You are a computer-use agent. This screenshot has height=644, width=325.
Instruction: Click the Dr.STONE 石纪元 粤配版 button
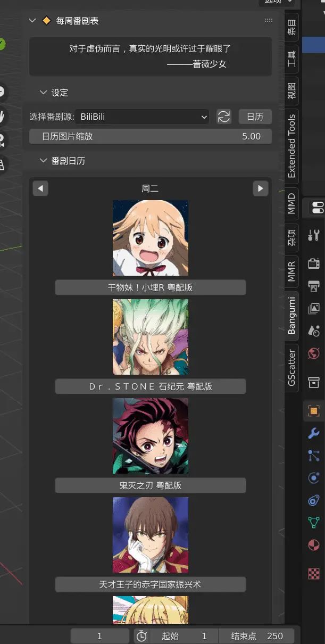point(150,386)
